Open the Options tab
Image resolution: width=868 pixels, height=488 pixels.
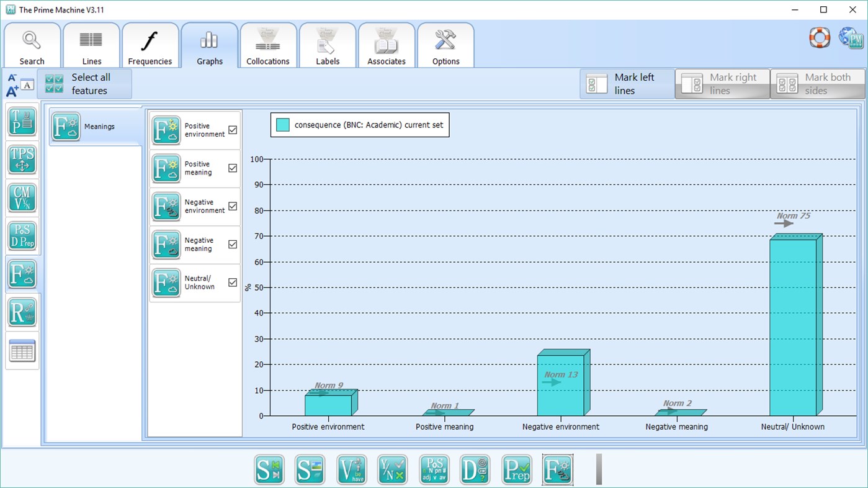click(x=445, y=45)
